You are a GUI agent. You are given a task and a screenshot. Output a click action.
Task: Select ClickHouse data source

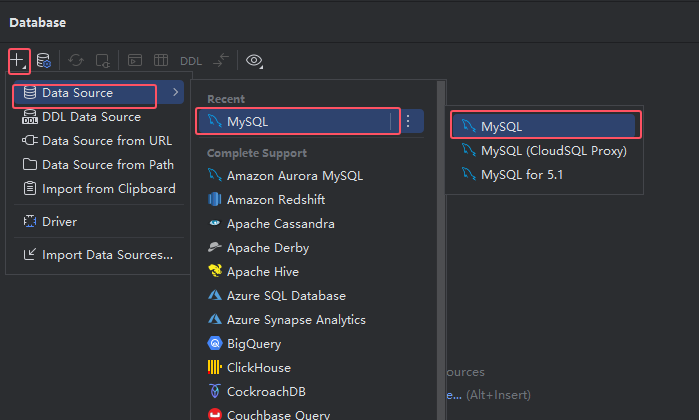click(311, 368)
